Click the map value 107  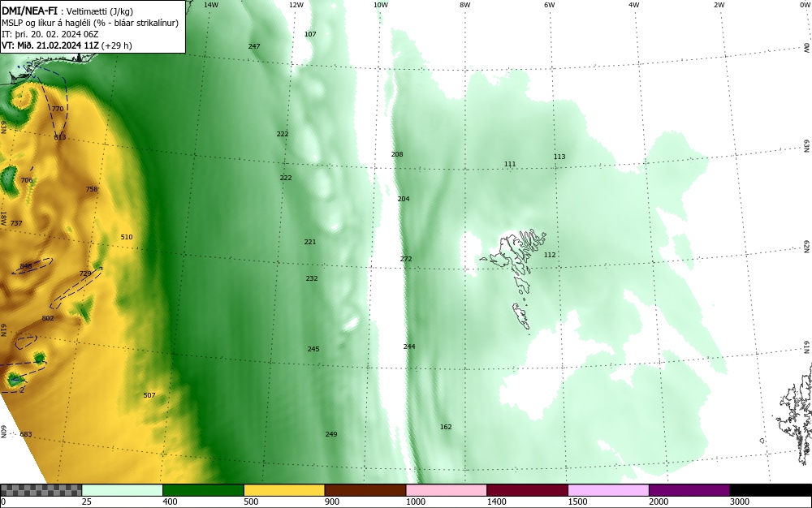[310, 34]
